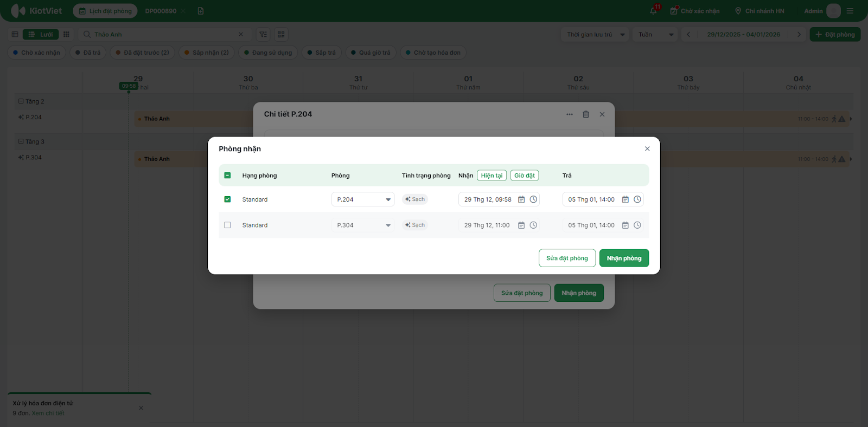
Task: Open the Thời gian lưu trú dropdown
Action: [x=595, y=34]
